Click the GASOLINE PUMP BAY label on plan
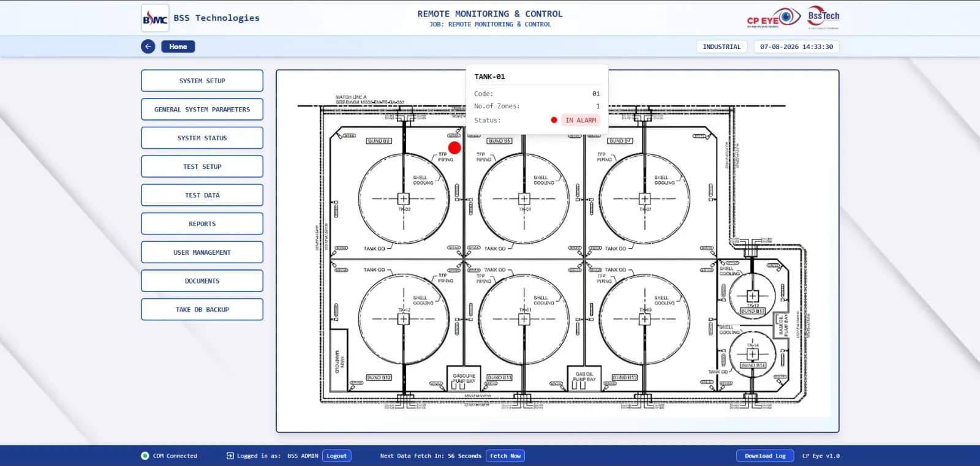 464,378
